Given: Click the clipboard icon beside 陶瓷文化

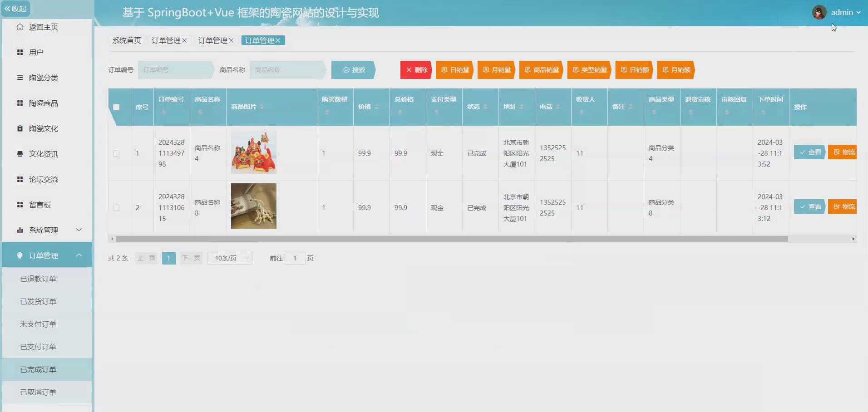Looking at the screenshot, I should [x=20, y=128].
